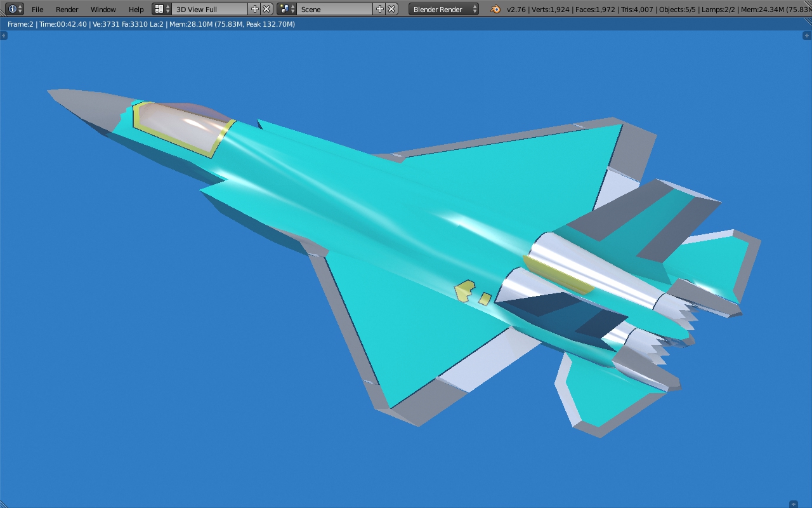Click the 'Objects:5/5' statistic
812x508 pixels.
679,10
